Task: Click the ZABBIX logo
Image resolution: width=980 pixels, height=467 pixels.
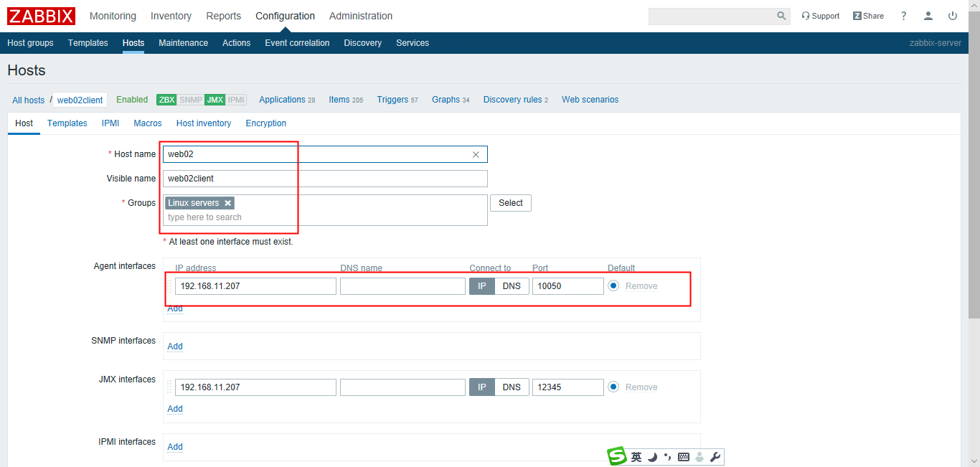Action: (41, 16)
